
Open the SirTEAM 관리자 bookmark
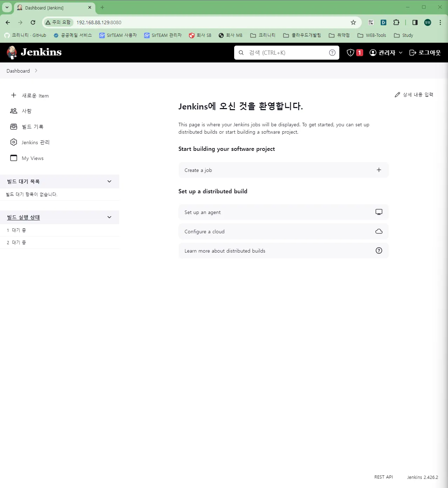163,35
